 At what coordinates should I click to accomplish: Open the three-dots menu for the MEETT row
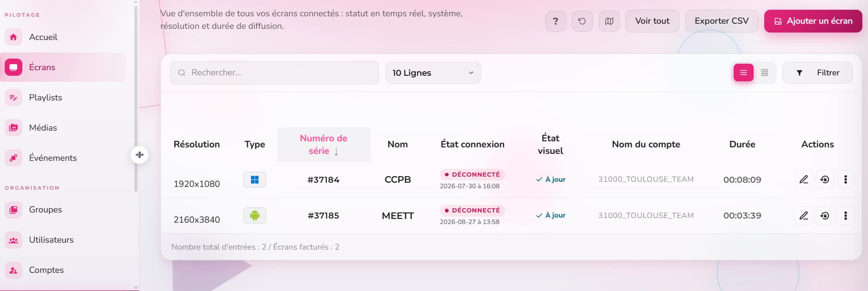point(845,216)
